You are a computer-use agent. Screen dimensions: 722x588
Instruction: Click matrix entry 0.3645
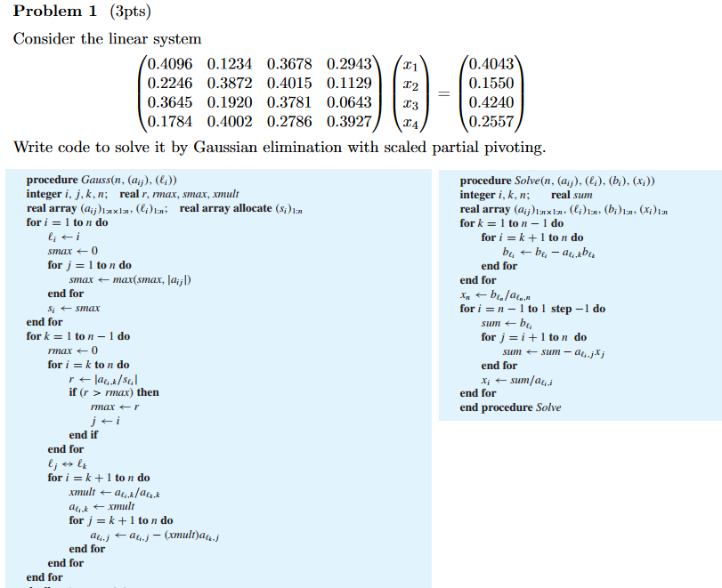170,102
